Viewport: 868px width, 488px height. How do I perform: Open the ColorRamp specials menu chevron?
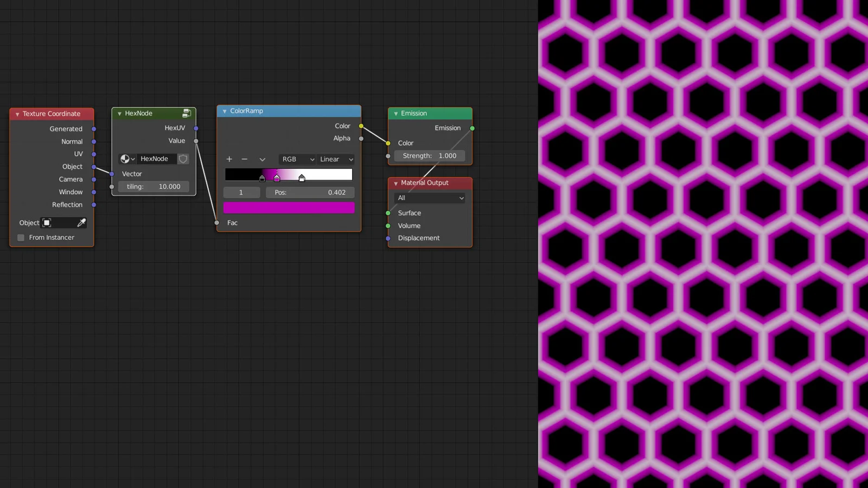(x=262, y=159)
